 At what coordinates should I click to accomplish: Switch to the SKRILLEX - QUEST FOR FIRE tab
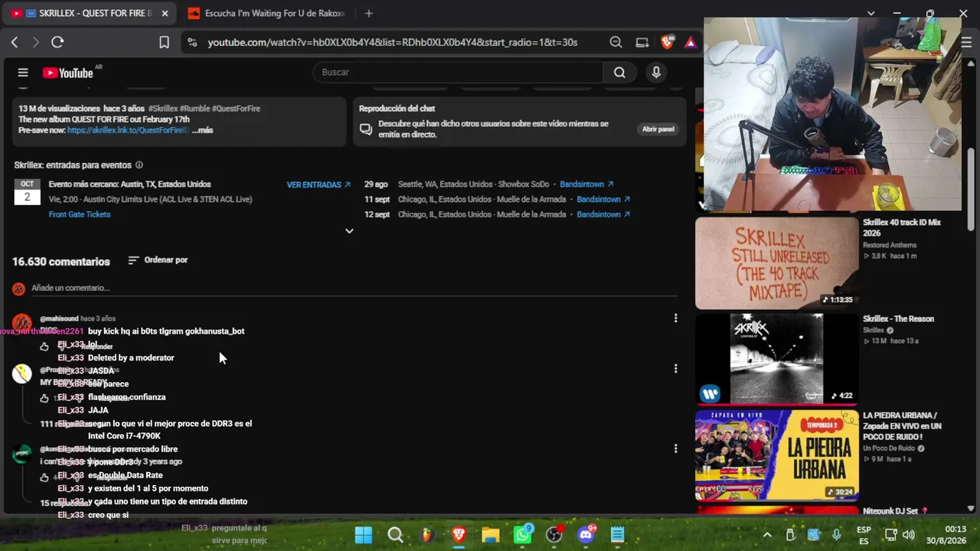[90, 13]
